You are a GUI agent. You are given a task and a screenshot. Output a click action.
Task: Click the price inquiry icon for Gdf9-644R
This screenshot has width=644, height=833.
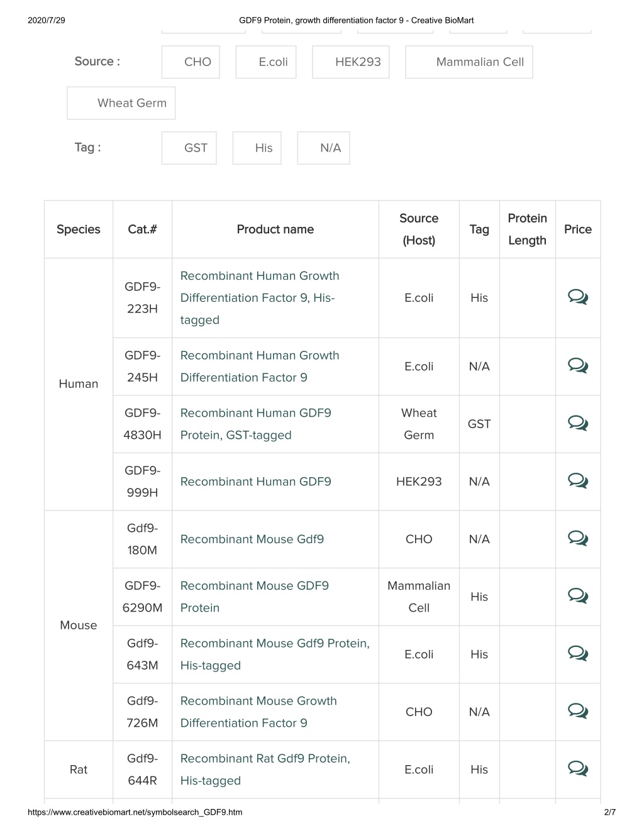(x=577, y=768)
